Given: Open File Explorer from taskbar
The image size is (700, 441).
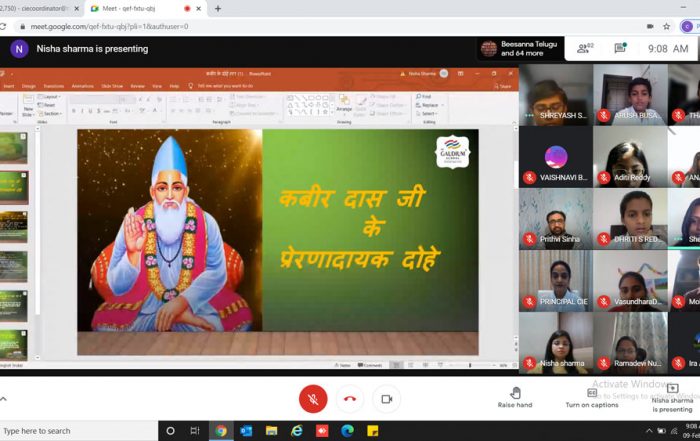Looking at the screenshot, I should coord(271,431).
